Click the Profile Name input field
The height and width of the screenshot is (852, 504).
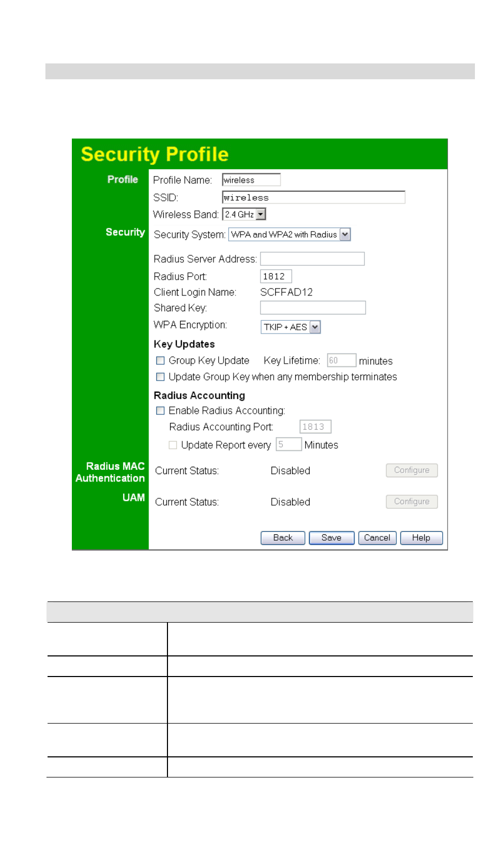(x=251, y=180)
